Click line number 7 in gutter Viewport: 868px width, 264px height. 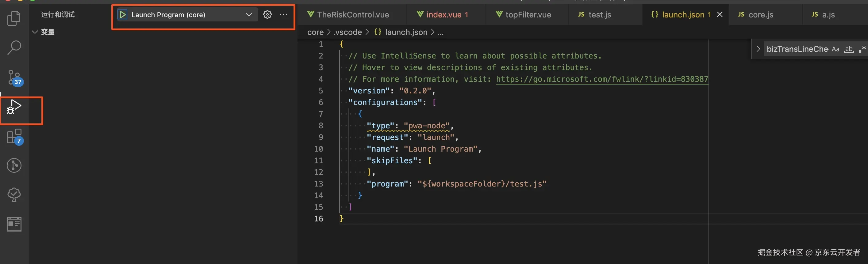pyautogui.click(x=321, y=114)
